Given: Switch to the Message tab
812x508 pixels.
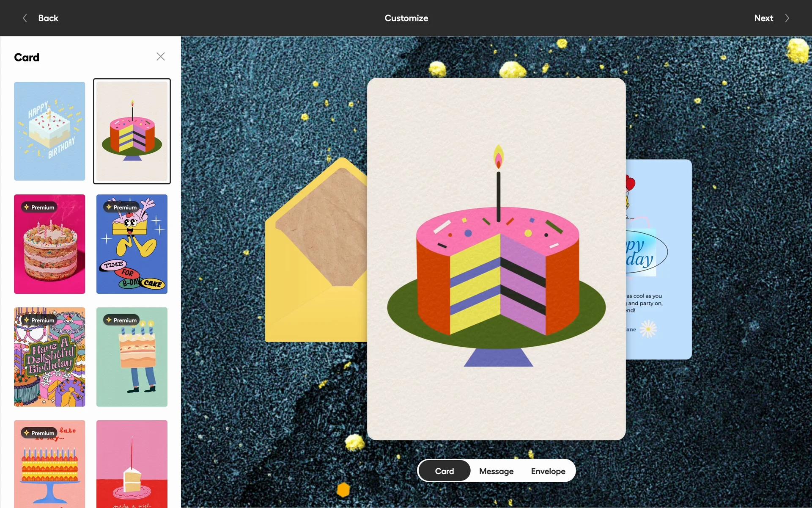Looking at the screenshot, I should click(496, 471).
